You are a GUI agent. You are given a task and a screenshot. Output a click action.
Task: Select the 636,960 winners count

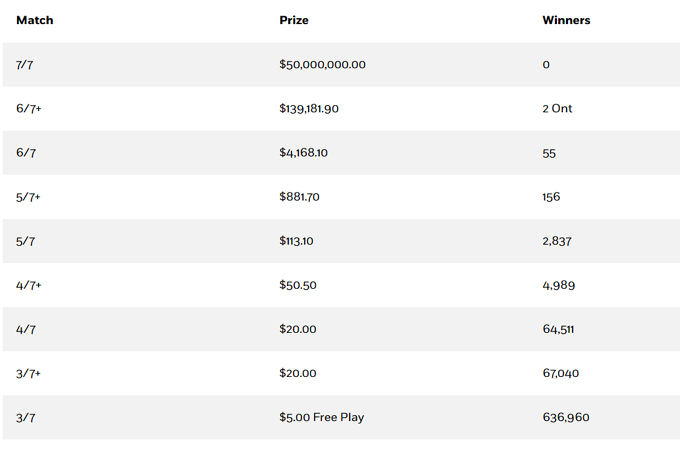(565, 417)
